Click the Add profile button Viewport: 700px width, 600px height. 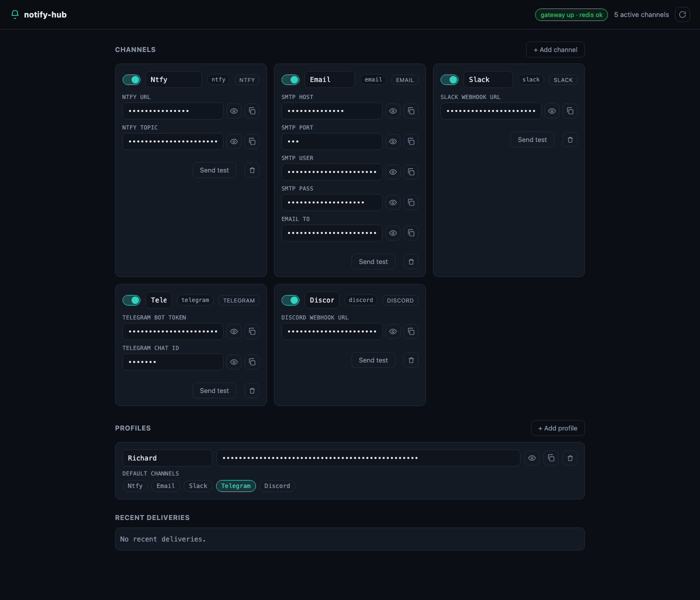pyautogui.click(x=558, y=428)
